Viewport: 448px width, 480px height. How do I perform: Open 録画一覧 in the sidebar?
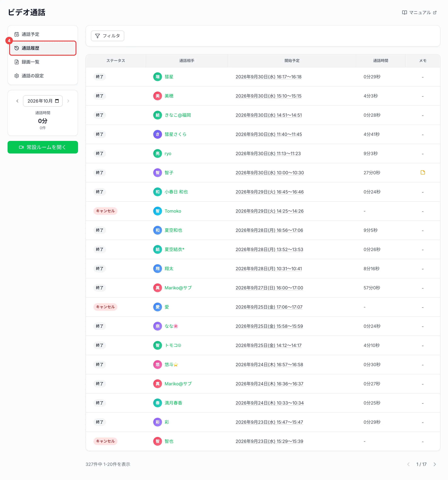[43, 62]
